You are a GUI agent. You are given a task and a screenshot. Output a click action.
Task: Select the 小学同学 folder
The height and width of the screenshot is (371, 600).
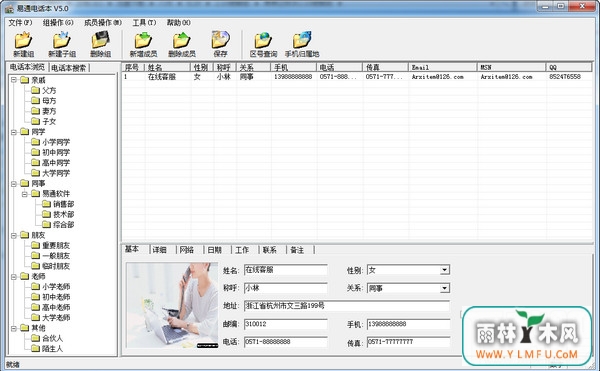point(51,142)
